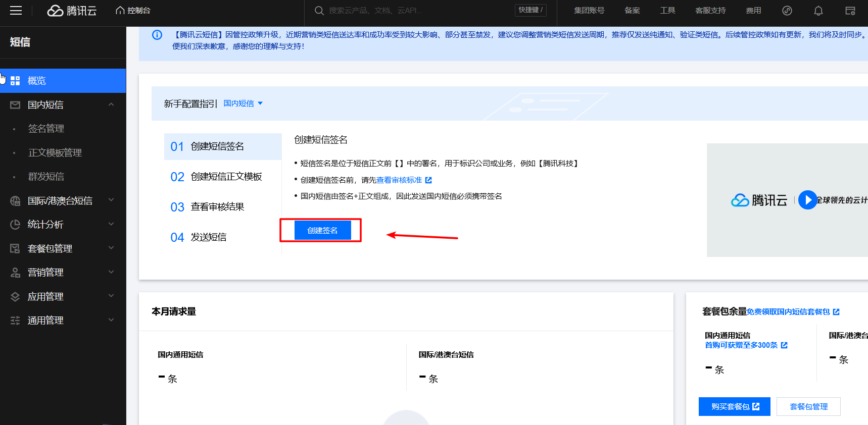Open the notification bell
This screenshot has height=425, width=868.
818,11
